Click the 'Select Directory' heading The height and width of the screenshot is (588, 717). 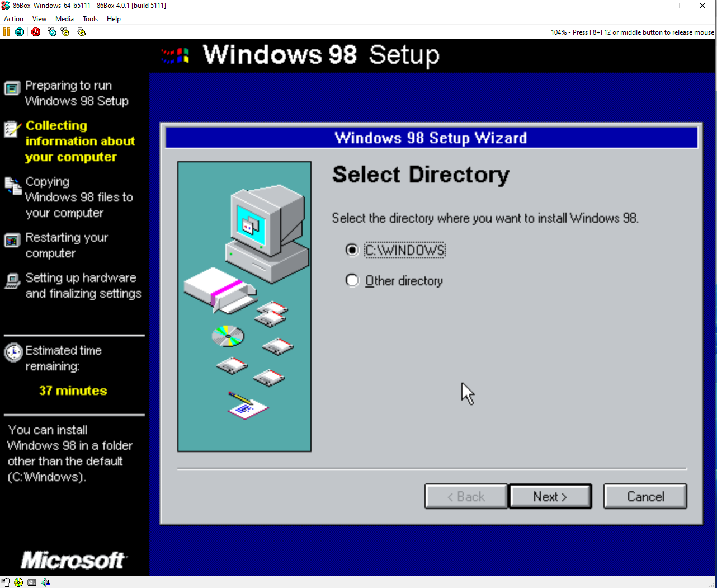point(421,175)
